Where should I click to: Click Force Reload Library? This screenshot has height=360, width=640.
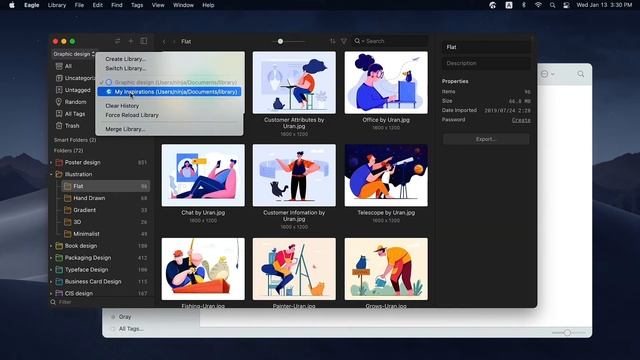coord(132,115)
